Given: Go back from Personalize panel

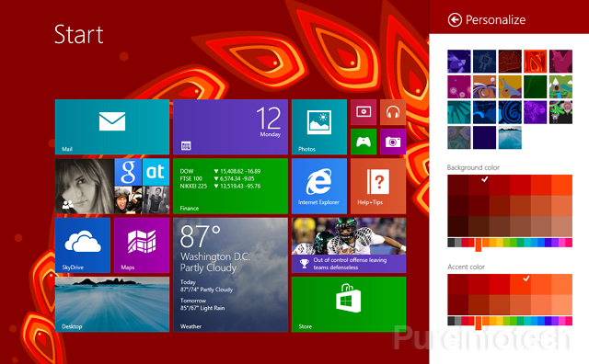Looking at the screenshot, I should coord(455,20).
